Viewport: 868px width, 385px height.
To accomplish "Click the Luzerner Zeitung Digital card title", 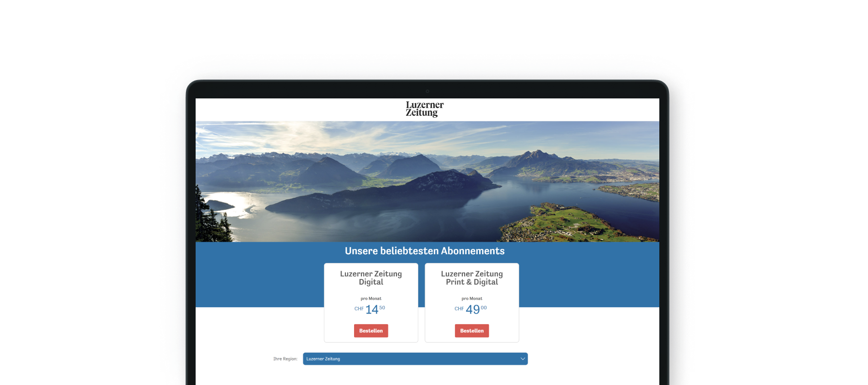I will pyautogui.click(x=371, y=278).
